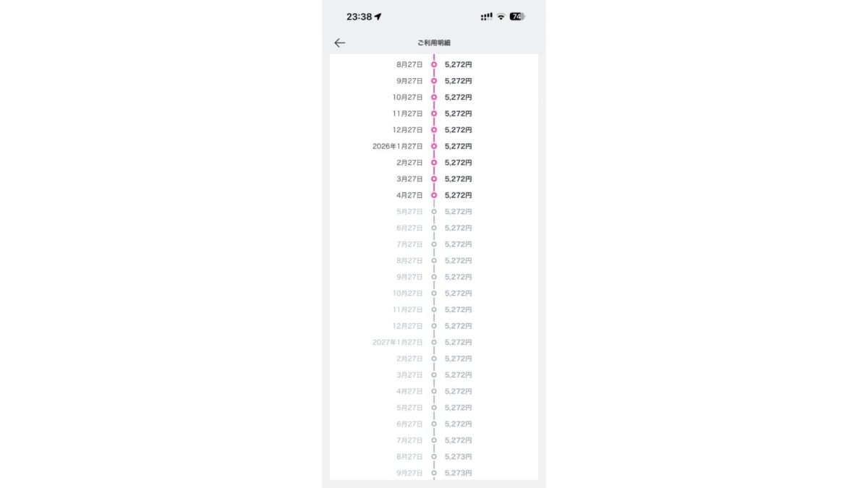This screenshot has height=488, width=868.
Task: Click the pink 10月27日 timeline marker
Action: click(x=434, y=97)
